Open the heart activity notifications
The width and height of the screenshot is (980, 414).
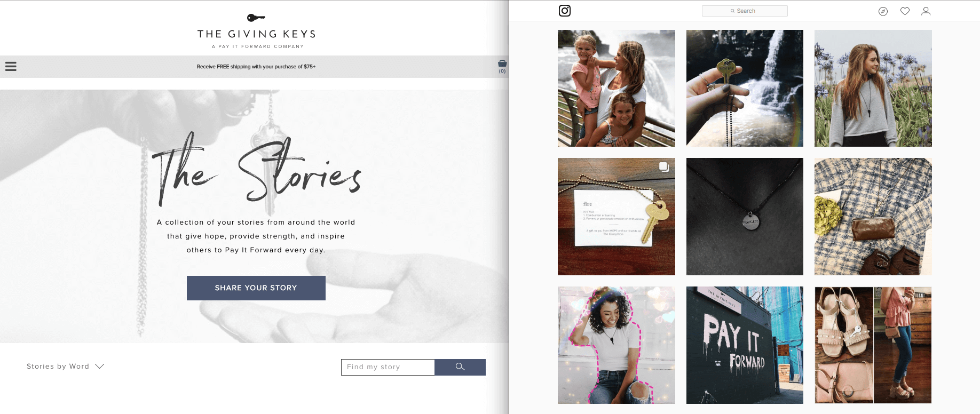click(905, 11)
